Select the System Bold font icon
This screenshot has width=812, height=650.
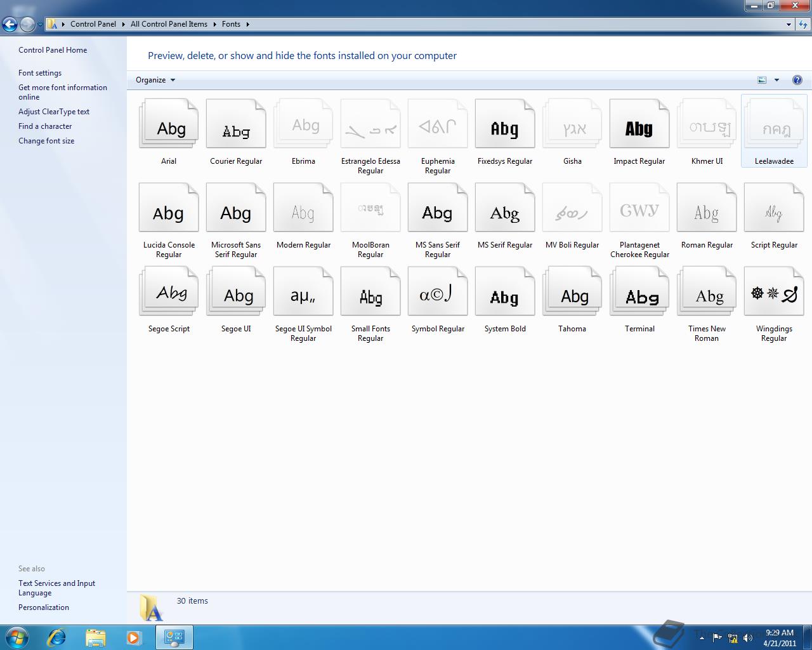pos(505,292)
